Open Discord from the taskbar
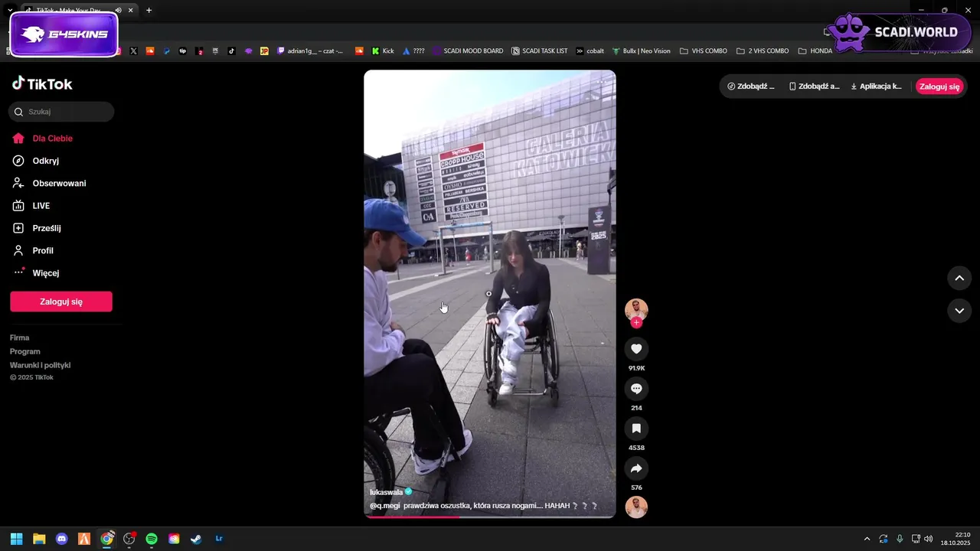The height and width of the screenshot is (551, 980). tap(62, 539)
